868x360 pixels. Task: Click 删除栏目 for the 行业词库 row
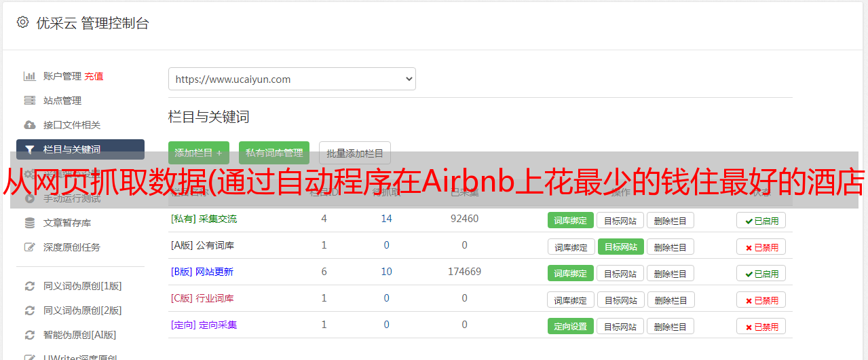coord(670,300)
